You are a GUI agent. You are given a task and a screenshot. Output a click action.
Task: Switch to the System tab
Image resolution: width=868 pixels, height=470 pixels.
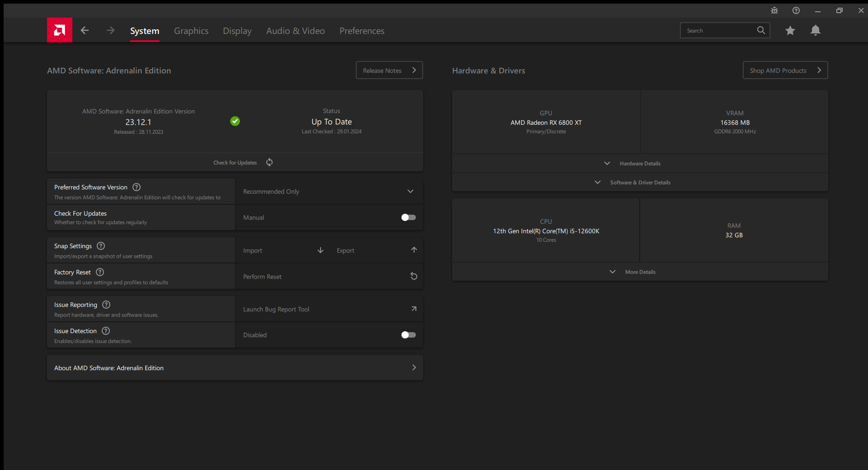tap(145, 31)
